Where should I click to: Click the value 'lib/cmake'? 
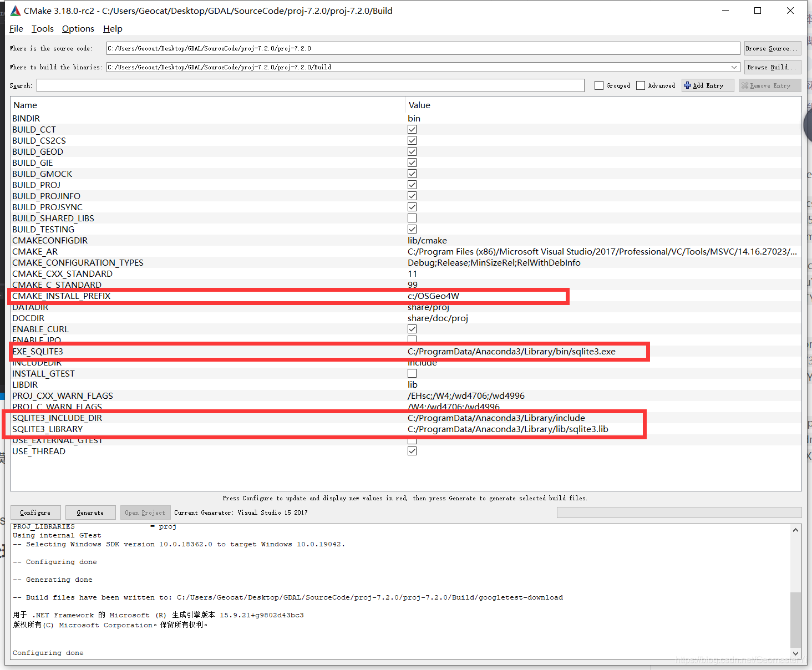[427, 240]
